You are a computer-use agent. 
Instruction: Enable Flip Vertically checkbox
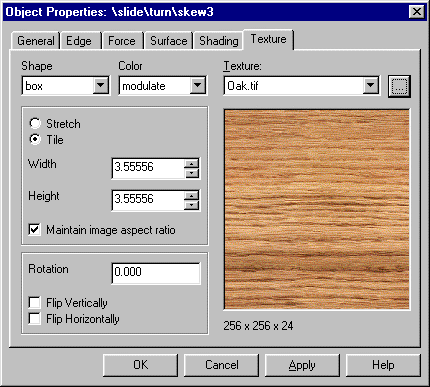click(x=35, y=303)
